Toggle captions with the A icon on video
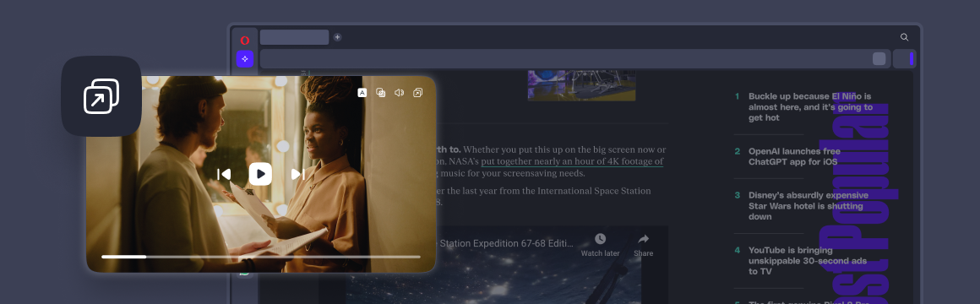The height and width of the screenshot is (304, 980). (x=362, y=92)
